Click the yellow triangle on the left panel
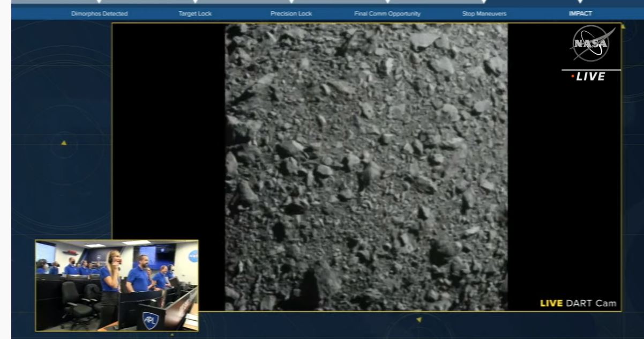Image resolution: width=644 pixels, height=339 pixels. 64,143
